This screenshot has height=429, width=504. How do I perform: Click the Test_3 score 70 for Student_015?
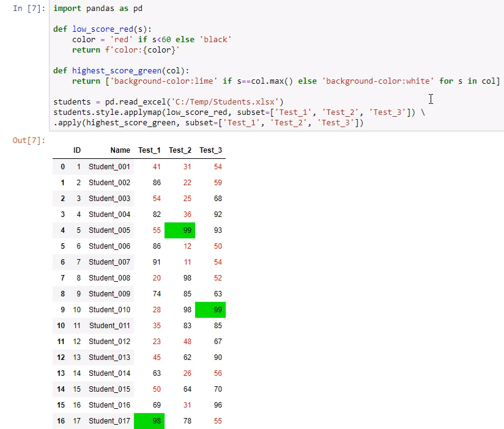218,389
